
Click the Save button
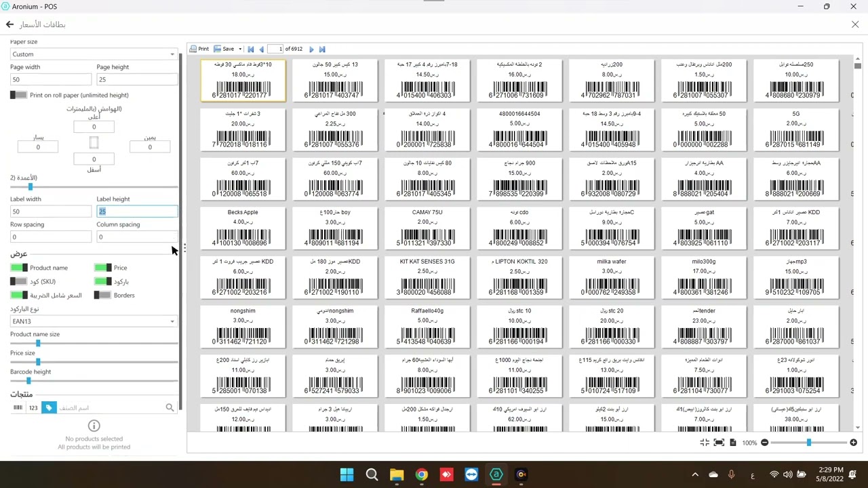(224, 49)
